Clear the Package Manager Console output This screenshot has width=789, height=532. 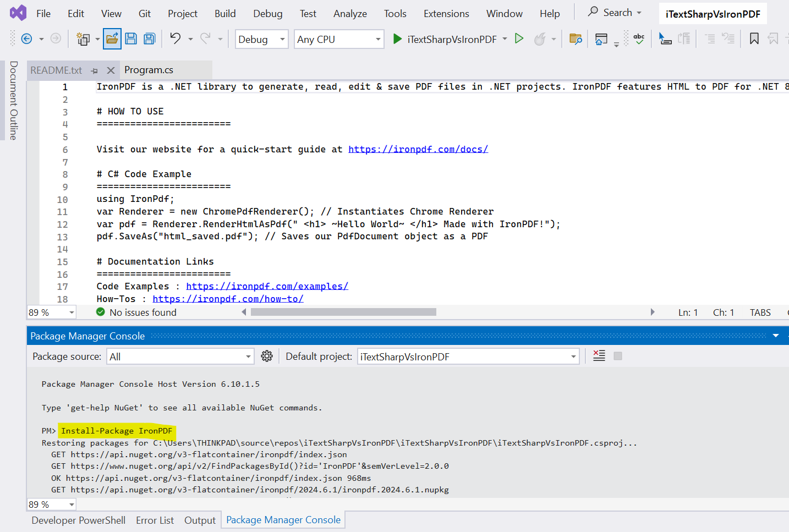599,356
